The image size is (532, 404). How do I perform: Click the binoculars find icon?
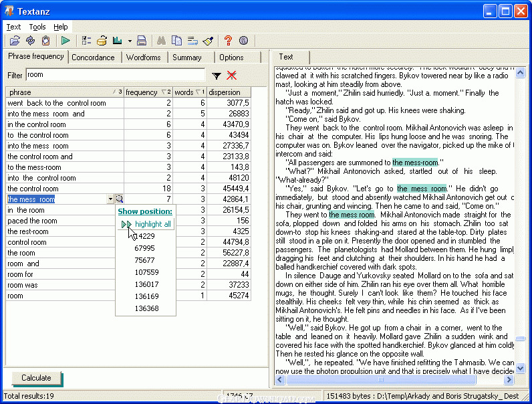click(161, 41)
